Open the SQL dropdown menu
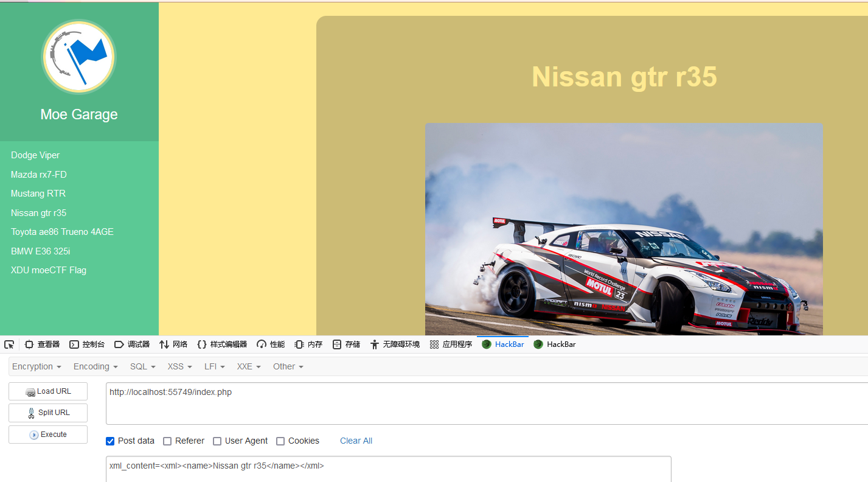The width and height of the screenshot is (868, 482). coord(143,366)
